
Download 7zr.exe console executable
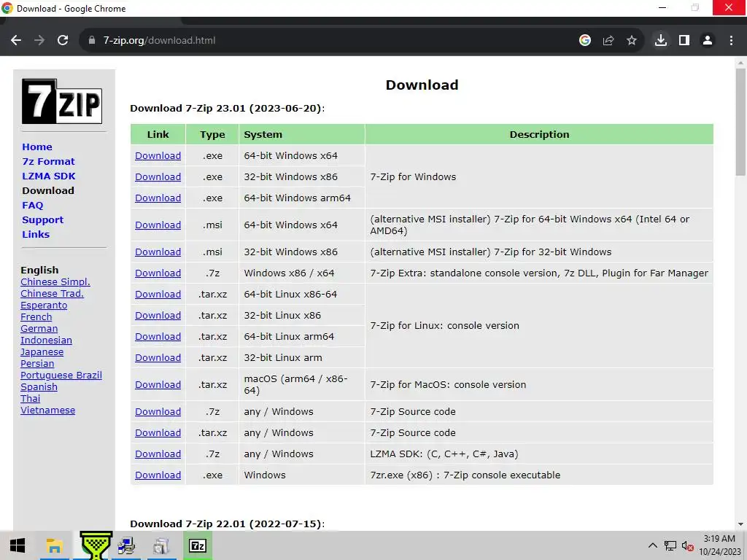[158, 475]
